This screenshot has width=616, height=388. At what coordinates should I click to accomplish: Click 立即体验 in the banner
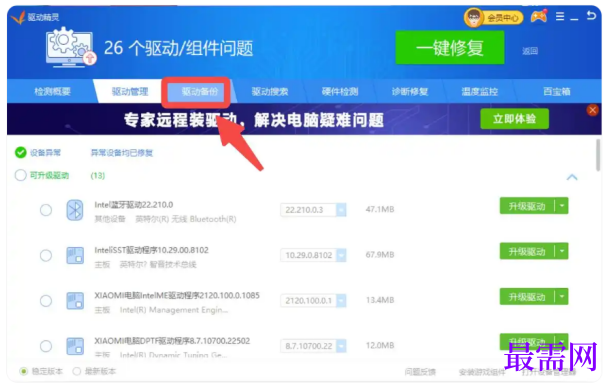[514, 119]
